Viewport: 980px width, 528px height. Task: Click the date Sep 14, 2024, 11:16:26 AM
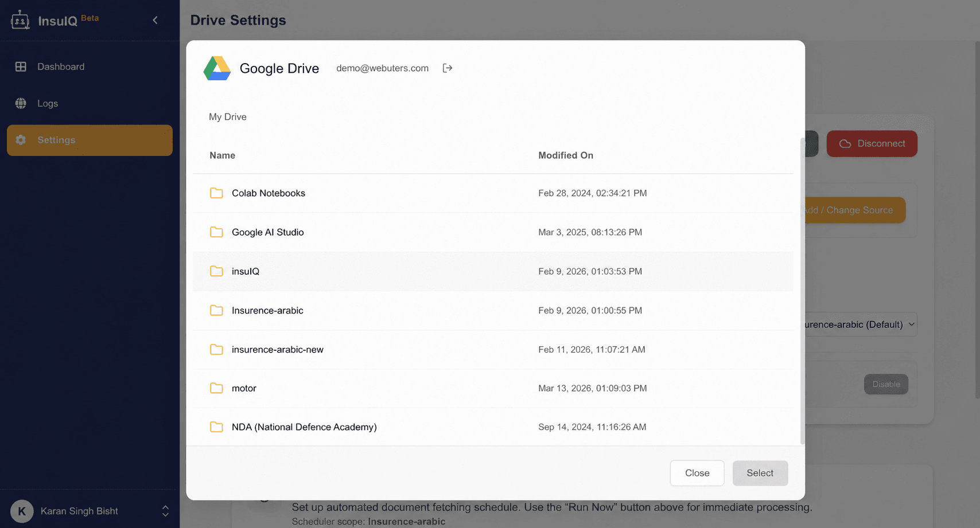tap(592, 427)
